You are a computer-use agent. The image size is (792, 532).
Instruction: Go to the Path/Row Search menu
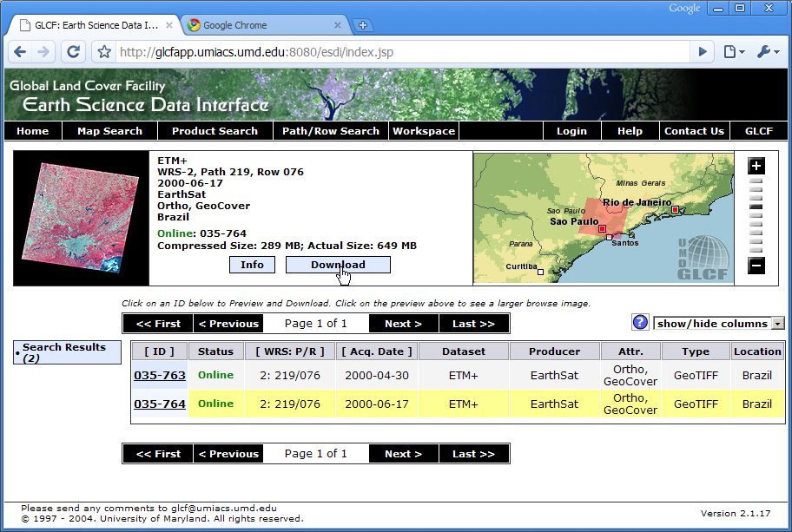click(x=330, y=131)
